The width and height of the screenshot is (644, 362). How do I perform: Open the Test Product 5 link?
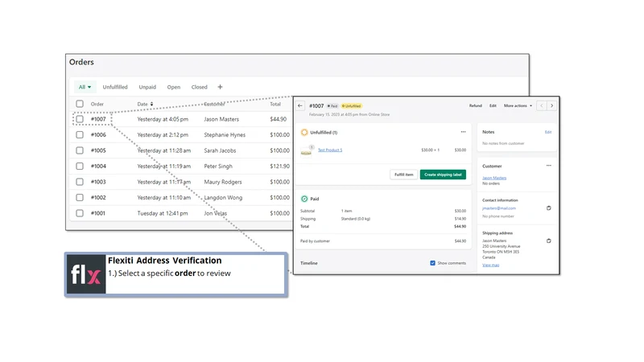tap(330, 150)
